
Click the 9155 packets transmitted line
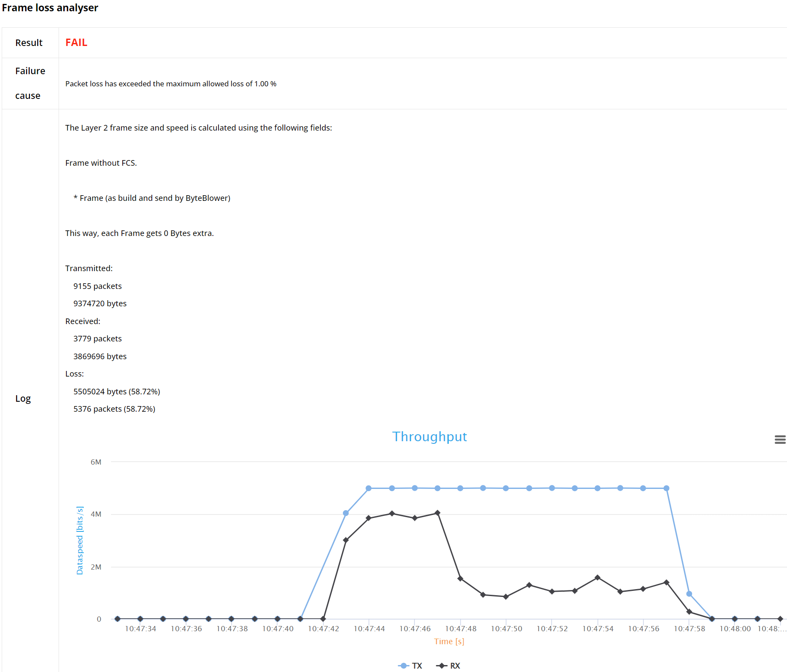(x=98, y=286)
